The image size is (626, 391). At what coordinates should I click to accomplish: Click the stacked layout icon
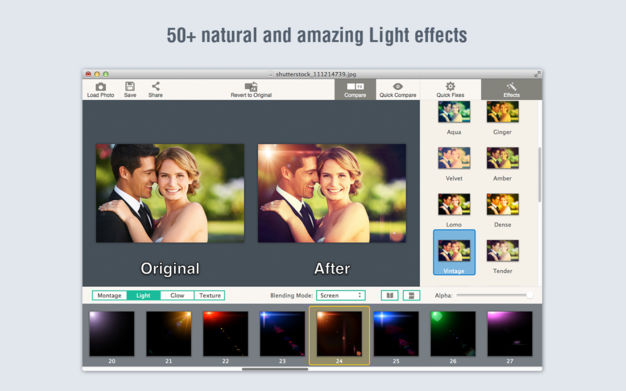tap(411, 295)
